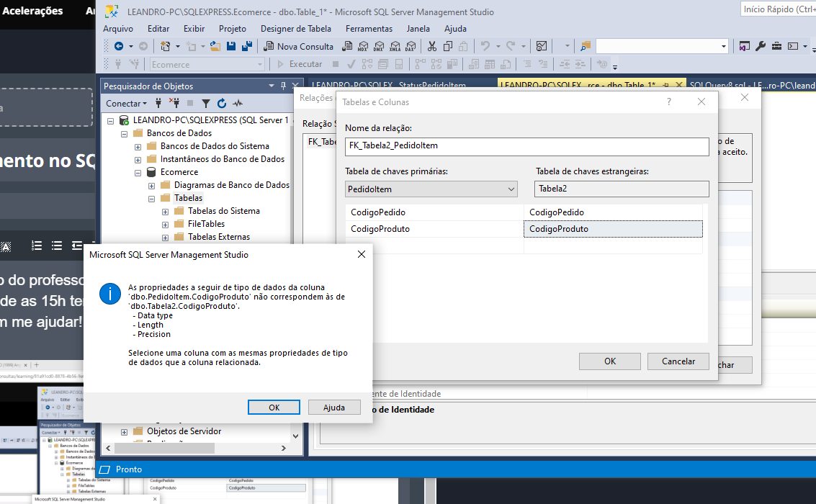
Task: Click the DAX query icon
Action: point(411,46)
